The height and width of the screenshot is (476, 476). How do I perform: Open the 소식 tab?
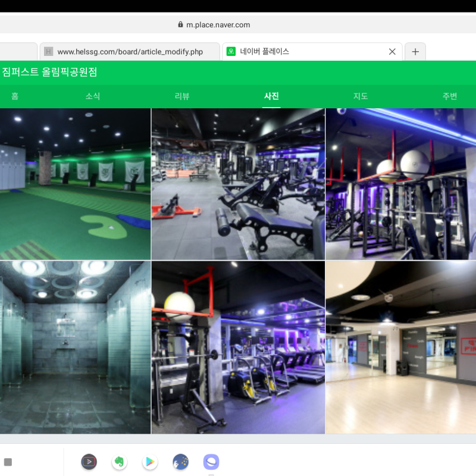(x=93, y=96)
